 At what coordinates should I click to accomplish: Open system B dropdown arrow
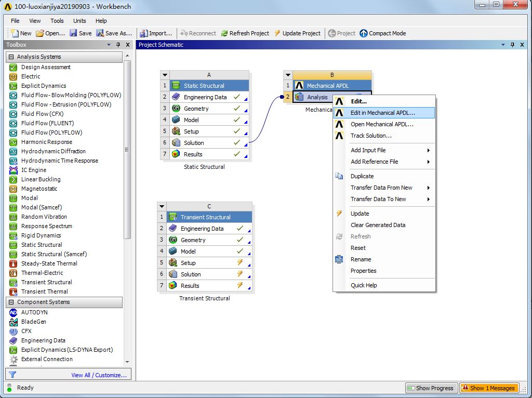click(288, 75)
